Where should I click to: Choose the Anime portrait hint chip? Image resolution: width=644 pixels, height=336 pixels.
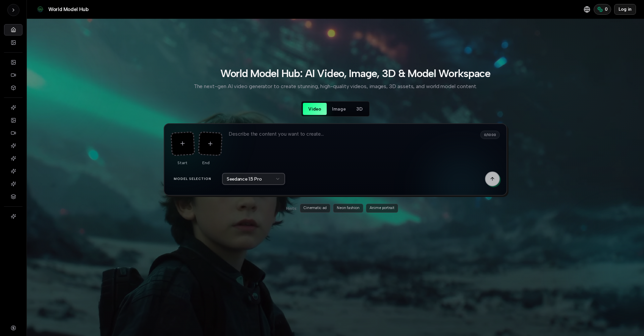[382, 208]
